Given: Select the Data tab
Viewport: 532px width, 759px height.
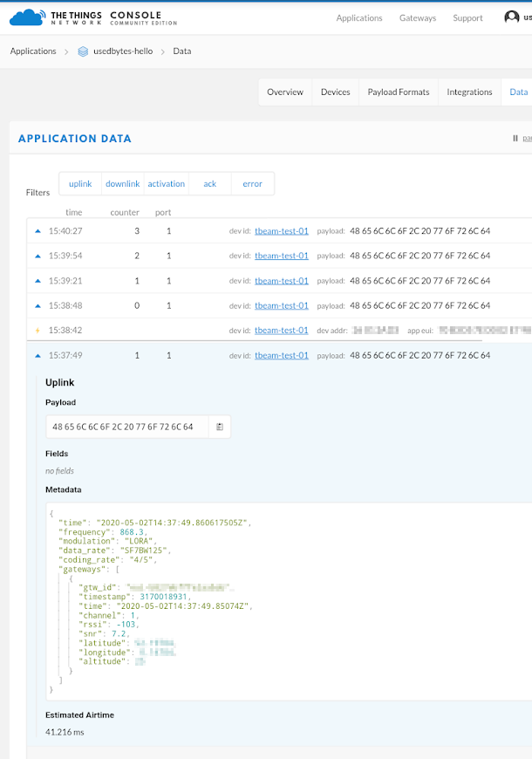Looking at the screenshot, I should (x=518, y=92).
